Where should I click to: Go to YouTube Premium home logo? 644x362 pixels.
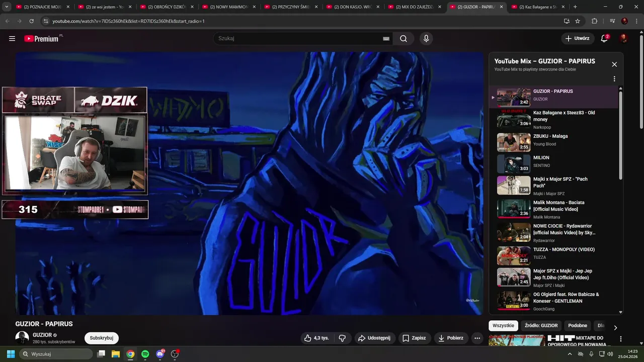click(x=43, y=38)
